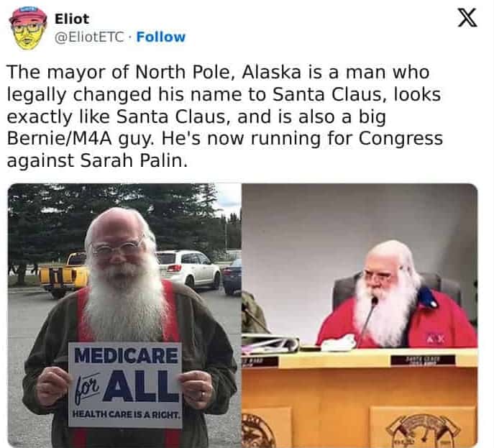Click the red cap on Eliot's avatar
This screenshot has height=448, width=494.
pos(28,15)
